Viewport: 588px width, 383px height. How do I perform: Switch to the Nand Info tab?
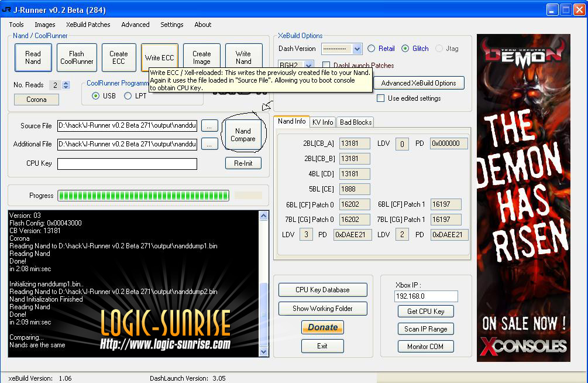[292, 121]
